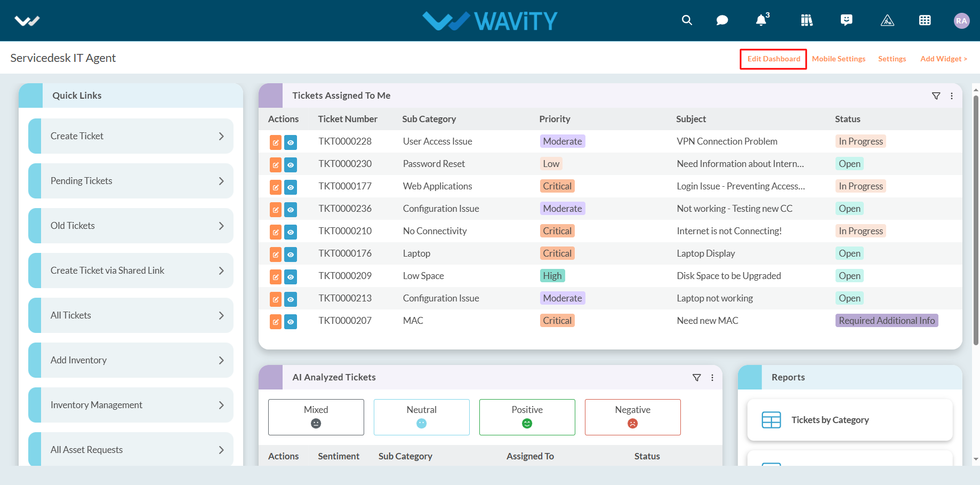This screenshot has width=980, height=485.
Task: Select the Mixed sentiment tab
Action: point(316,417)
